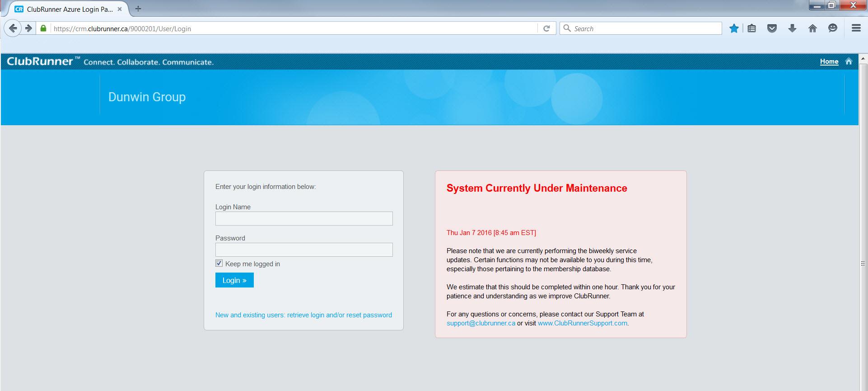Click the browser back arrow button
The height and width of the screenshot is (391, 868).
point(13,28)
